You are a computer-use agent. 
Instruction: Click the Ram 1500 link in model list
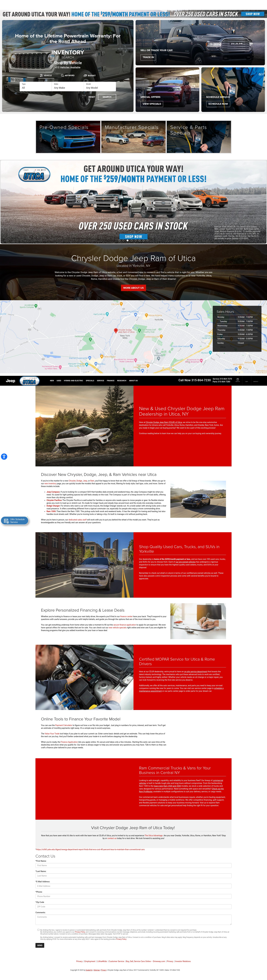pyautogui.click(x=51, y=512)
